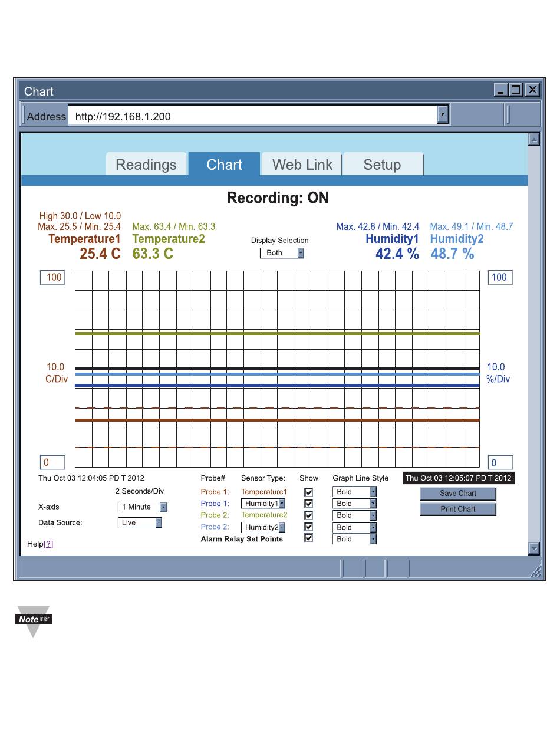Click the Save Chart button
The image size is (560, 756).
[458, 493]
